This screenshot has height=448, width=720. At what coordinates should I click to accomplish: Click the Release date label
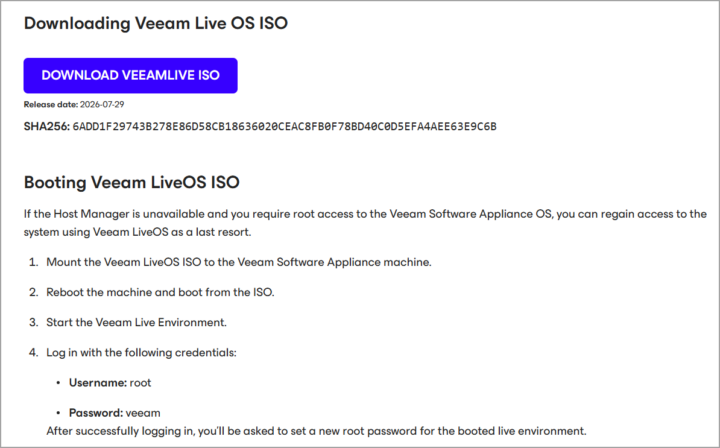51,105
